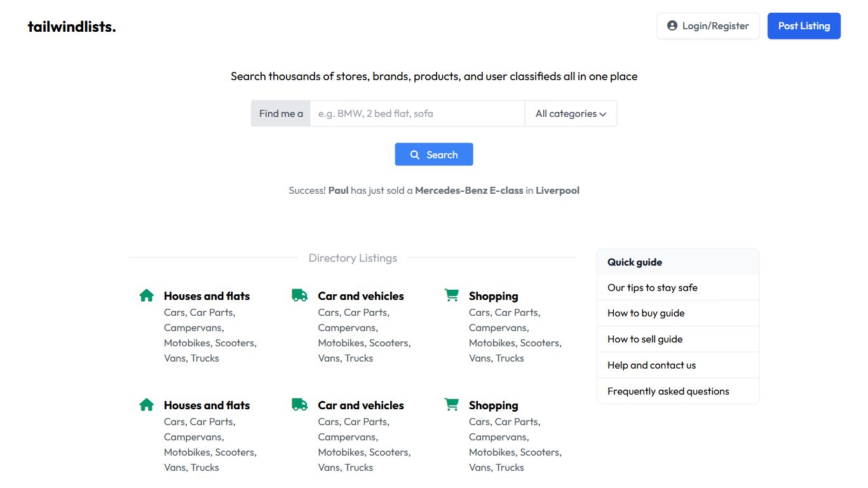Screen dimensions: 868x488
Task: Click the Directory Listings heading
Action: 353,258
